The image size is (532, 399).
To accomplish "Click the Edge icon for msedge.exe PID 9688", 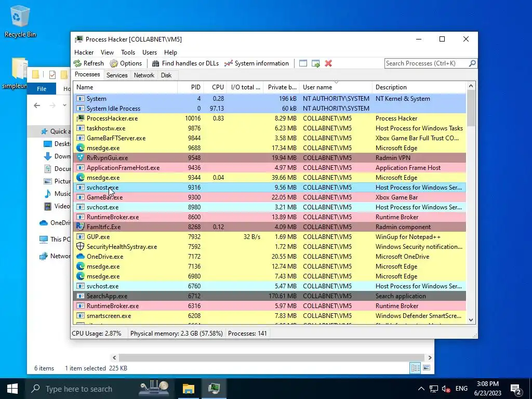I will coord(81,148).
